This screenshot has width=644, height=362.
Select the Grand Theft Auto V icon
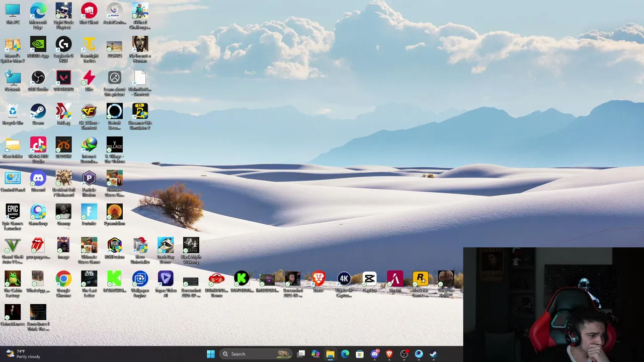pos(13,251)
